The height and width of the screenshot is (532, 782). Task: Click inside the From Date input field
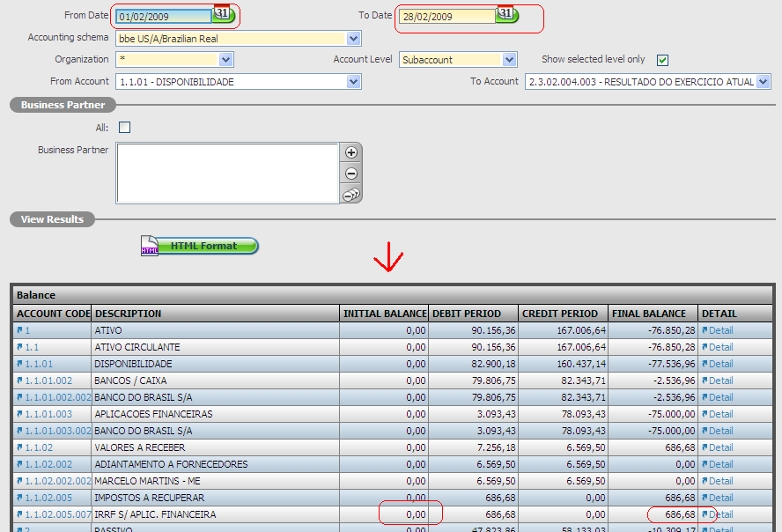coord(163,16)
